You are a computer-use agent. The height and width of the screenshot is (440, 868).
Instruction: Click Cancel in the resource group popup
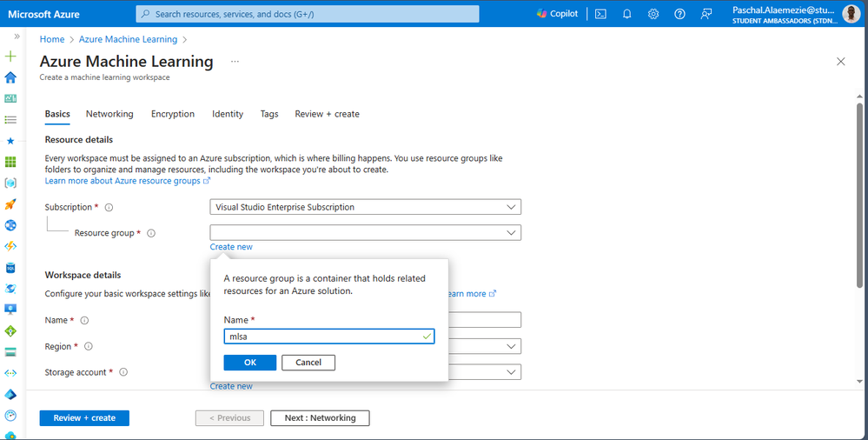pyautogui.click(x=308, y=363)
